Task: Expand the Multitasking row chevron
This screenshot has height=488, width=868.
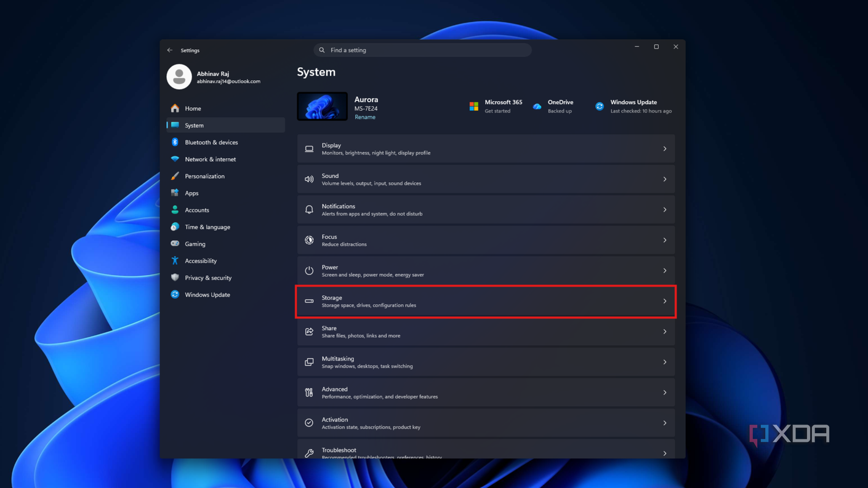Action: pos(665,362)
